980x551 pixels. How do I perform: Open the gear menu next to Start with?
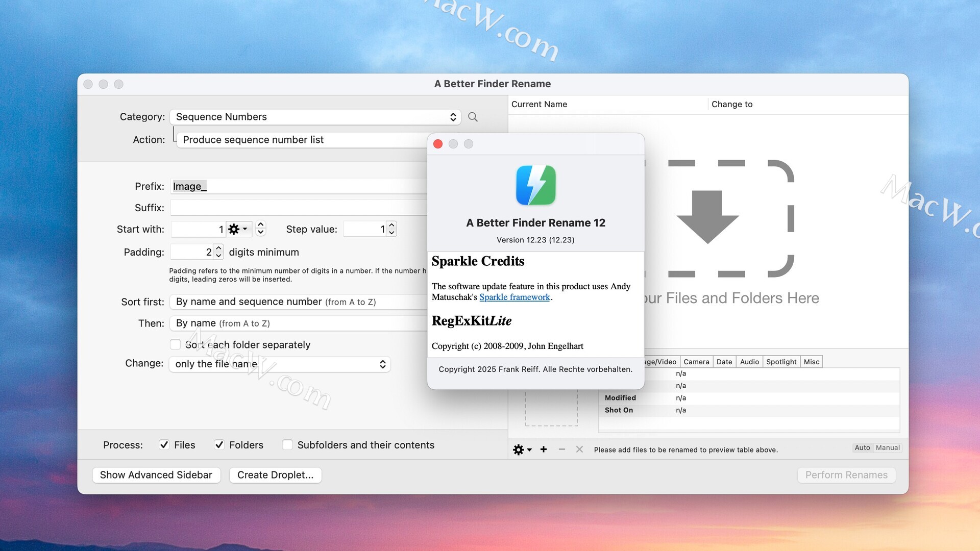point(237,229)
